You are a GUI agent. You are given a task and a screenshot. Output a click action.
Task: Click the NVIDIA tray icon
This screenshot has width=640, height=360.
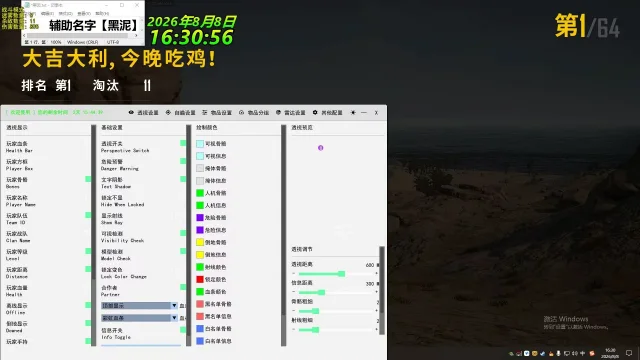coord(511,353)
